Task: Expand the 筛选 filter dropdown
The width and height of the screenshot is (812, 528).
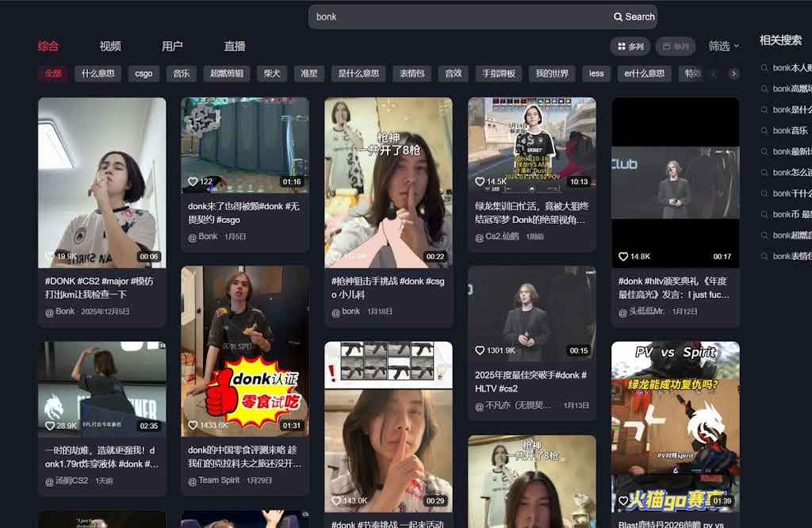Action: click(723, 46)
